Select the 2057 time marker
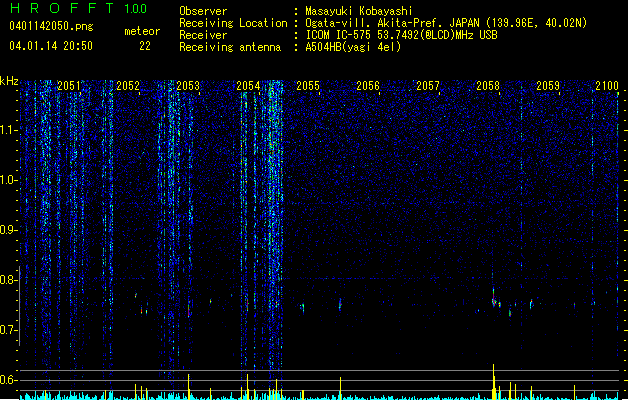Screen dimensions: 629x400 click(x=428, y=86)
